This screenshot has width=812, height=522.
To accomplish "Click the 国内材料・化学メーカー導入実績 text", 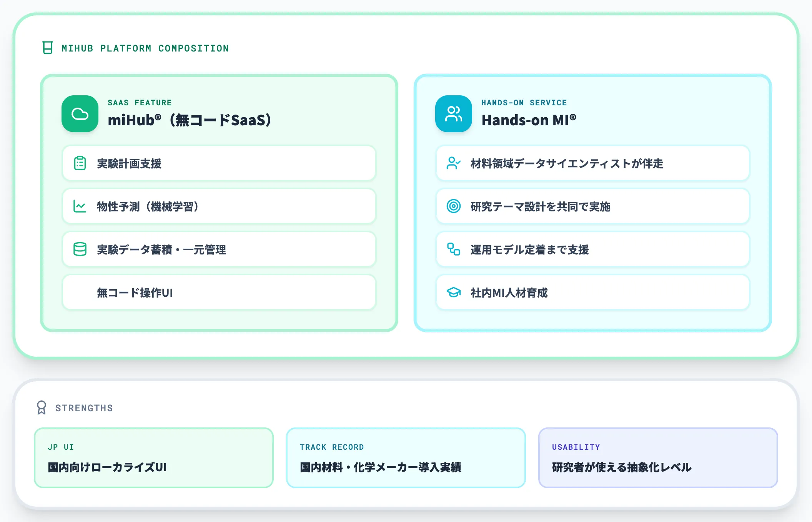I will point(381,467).
